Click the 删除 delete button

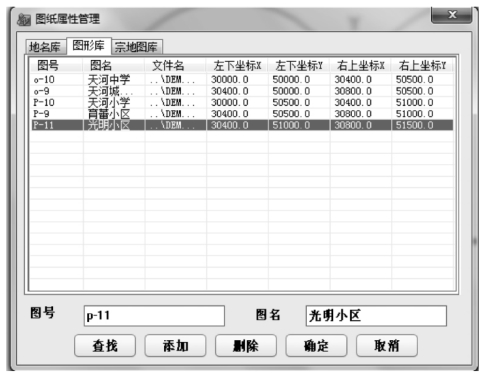[246, 346]
